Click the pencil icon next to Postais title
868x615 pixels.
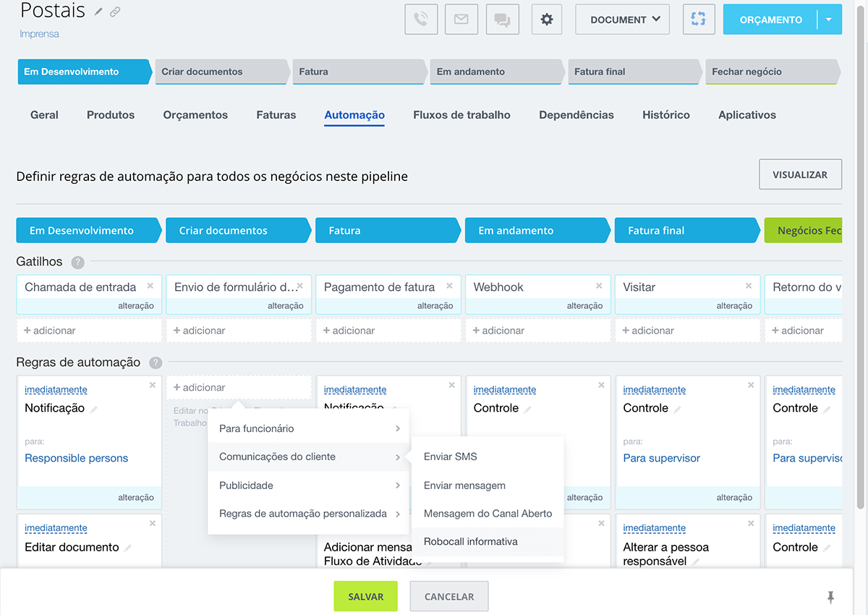[x=98, y=12]
